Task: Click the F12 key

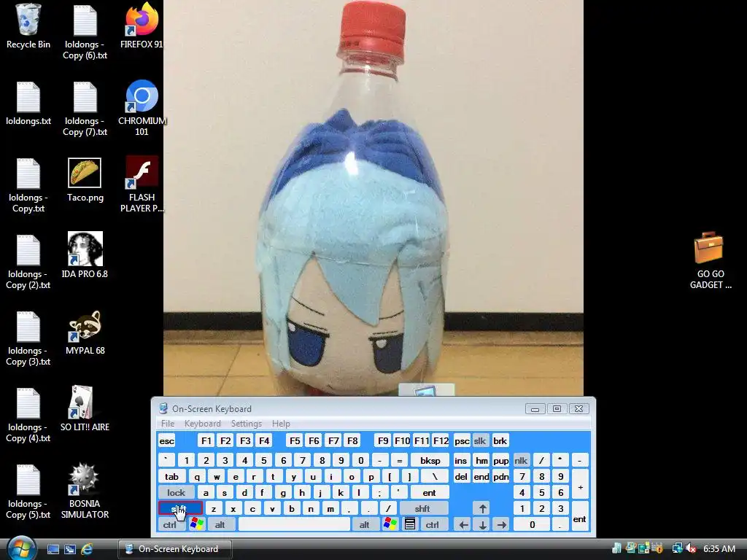Action: pyautogui.click(x=441, y=441)
